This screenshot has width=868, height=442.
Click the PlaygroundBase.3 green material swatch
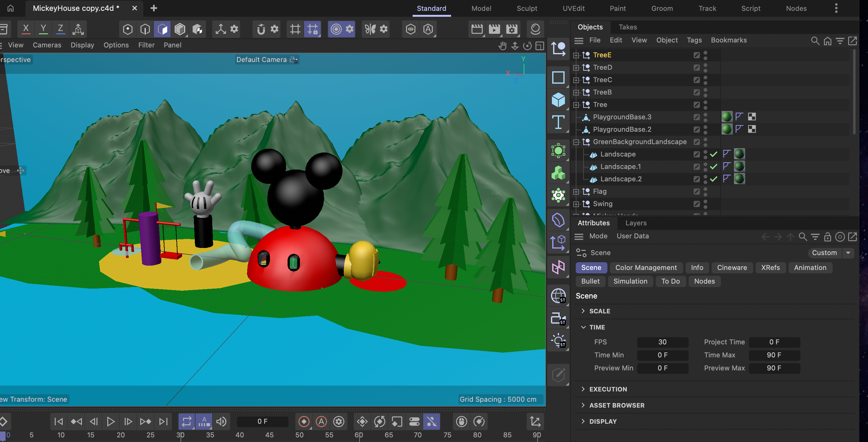click(727, 117)
